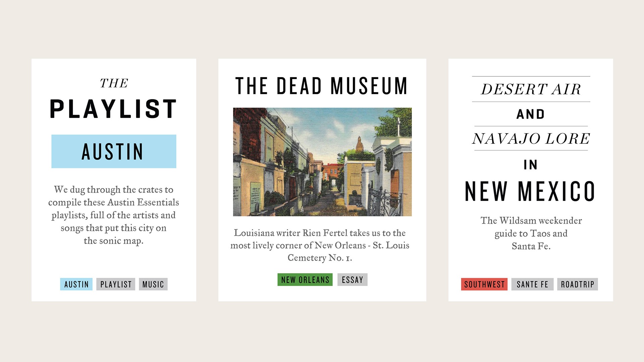The width and height of the screenshot is (644, 362).
Task: Select the ESSAY tag
Action: (x=352, y=280)
